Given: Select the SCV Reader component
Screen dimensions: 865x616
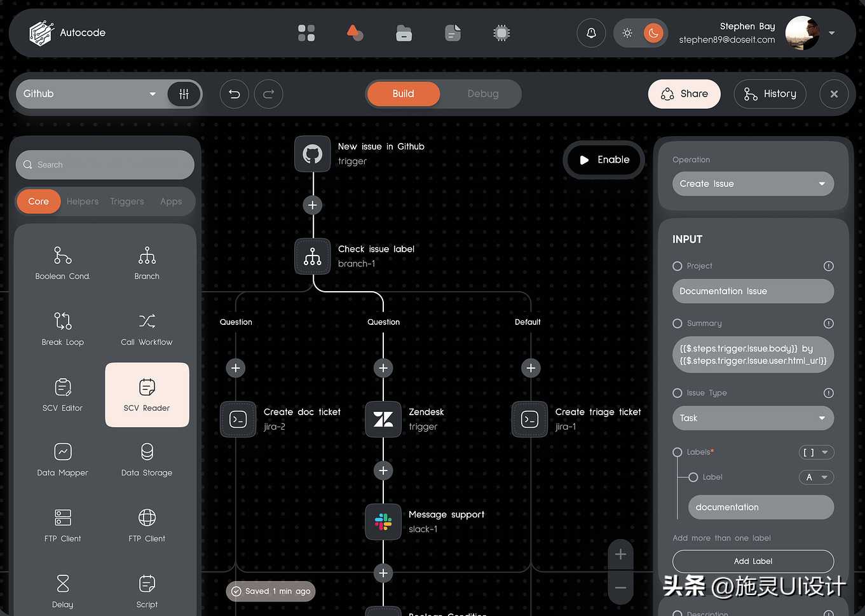Looking at the screenshot, I should click(x=147, y=395).
